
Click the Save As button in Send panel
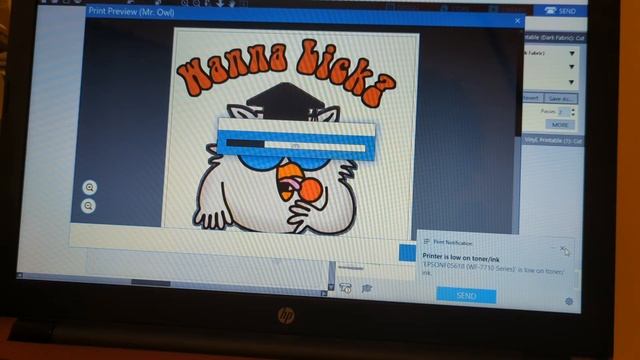pos(562,99)
